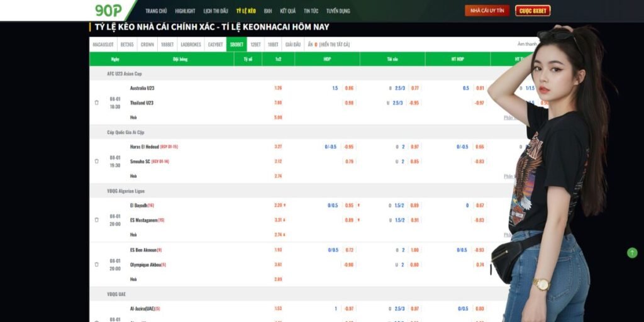Go to Lịch Thi Đấu page
The image size is (644, 322).
coord(216,11)
